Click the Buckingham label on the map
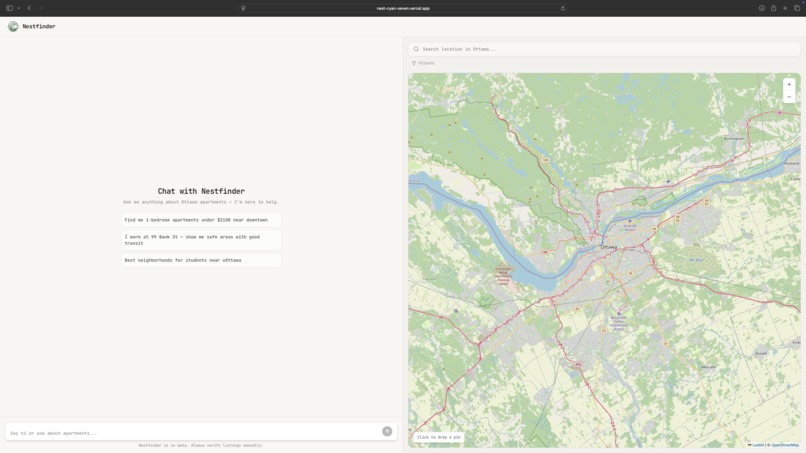806x453 pixels. point(734,139)
